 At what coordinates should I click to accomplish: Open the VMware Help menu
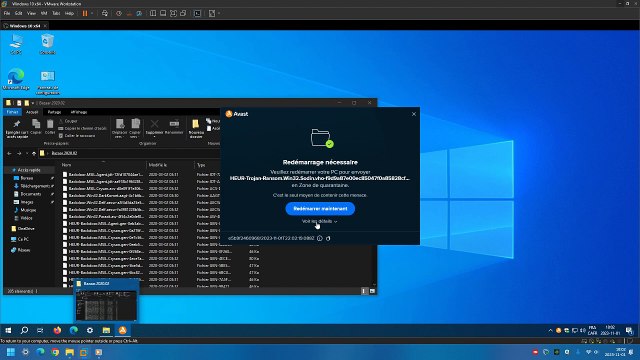69,13
